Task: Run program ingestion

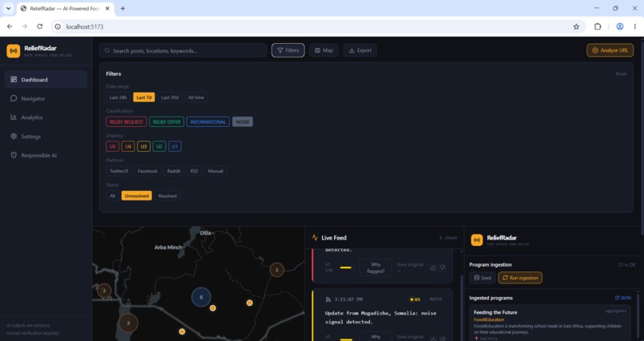Action: tap(520, 278)
